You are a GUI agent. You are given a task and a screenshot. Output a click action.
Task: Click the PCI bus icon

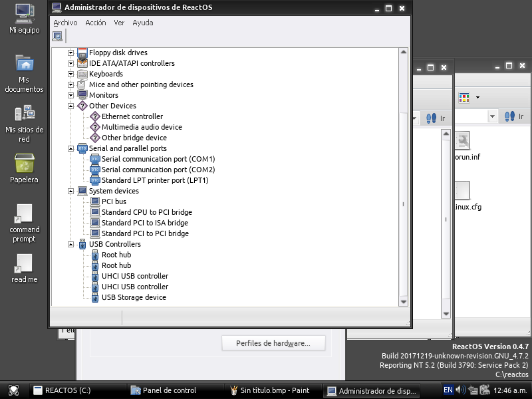pos(95,201)
